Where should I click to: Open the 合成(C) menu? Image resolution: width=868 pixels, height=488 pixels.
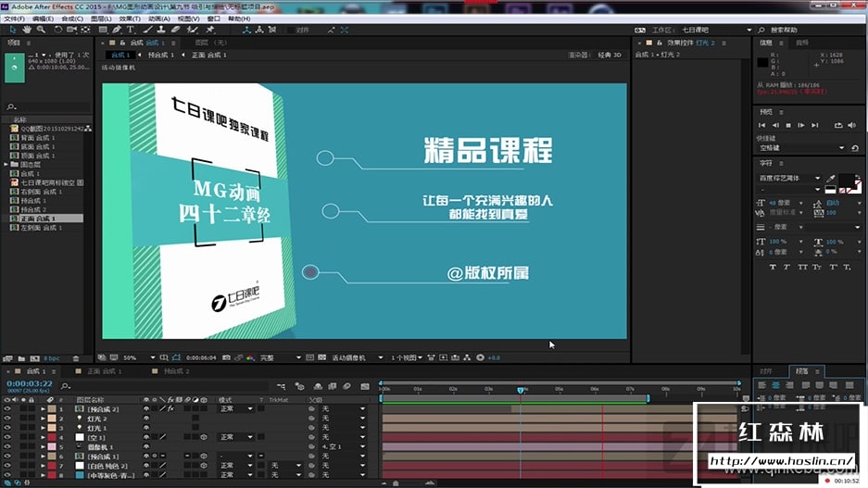[x=72, y=19]
